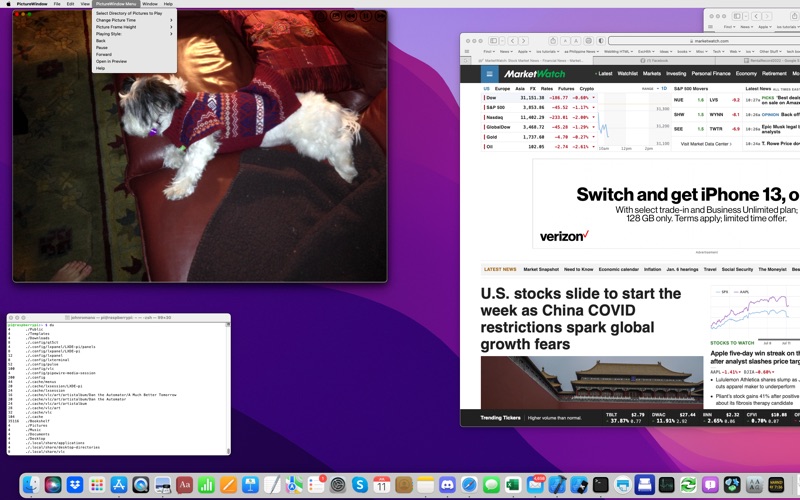Toggle Safari's contrast half-circle toolbar button
The height and width of the screenshot is (500, 800).
pos(601,41)
